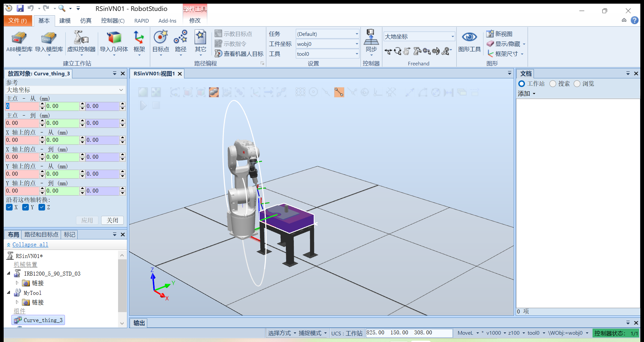Open the 文件 (F) menu
Screen dimensions: 644x342
point(18,21)
